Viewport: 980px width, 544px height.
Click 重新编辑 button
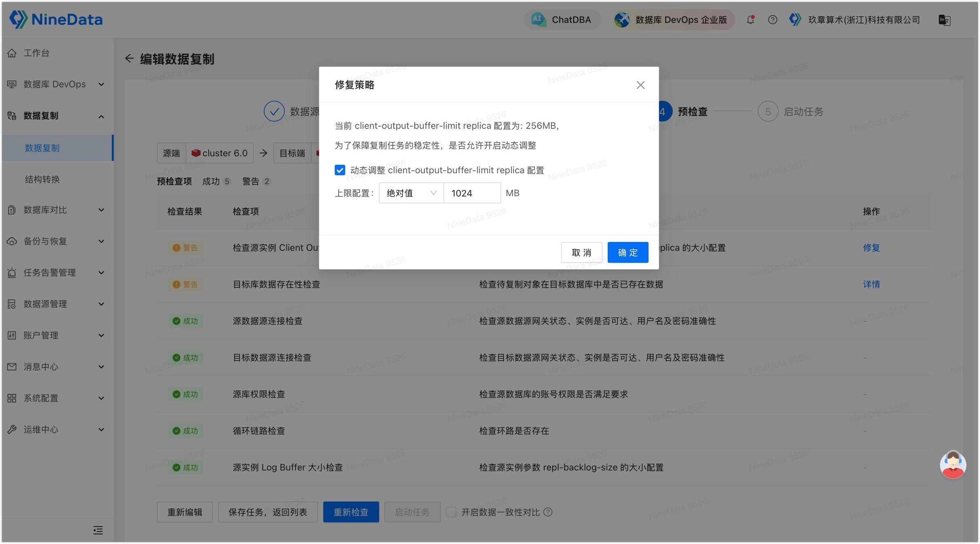[x=185, y=512]
